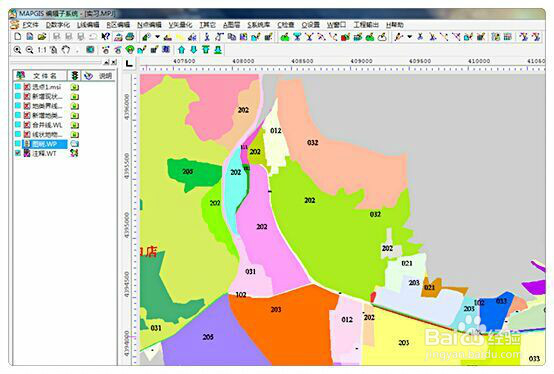Open the dropdown arrow beside the pen tool icon

(x=409, y=36)
